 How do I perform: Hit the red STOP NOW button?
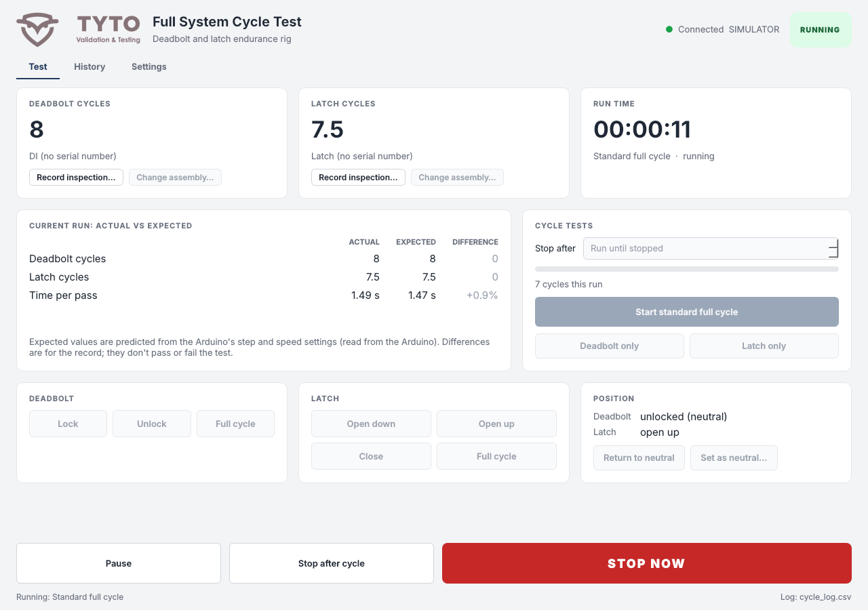(647, 563)
